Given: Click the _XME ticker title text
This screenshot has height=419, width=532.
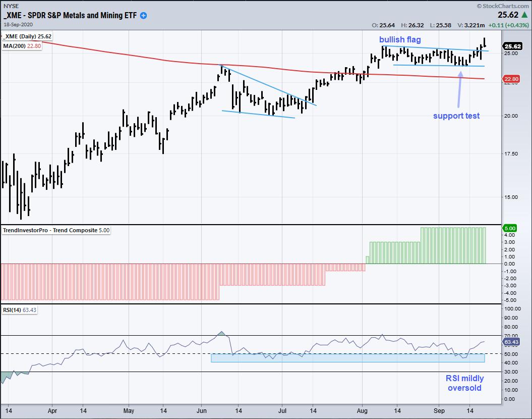Looking at the screenshot, I should pyautogui.click(x=71, y=16).
